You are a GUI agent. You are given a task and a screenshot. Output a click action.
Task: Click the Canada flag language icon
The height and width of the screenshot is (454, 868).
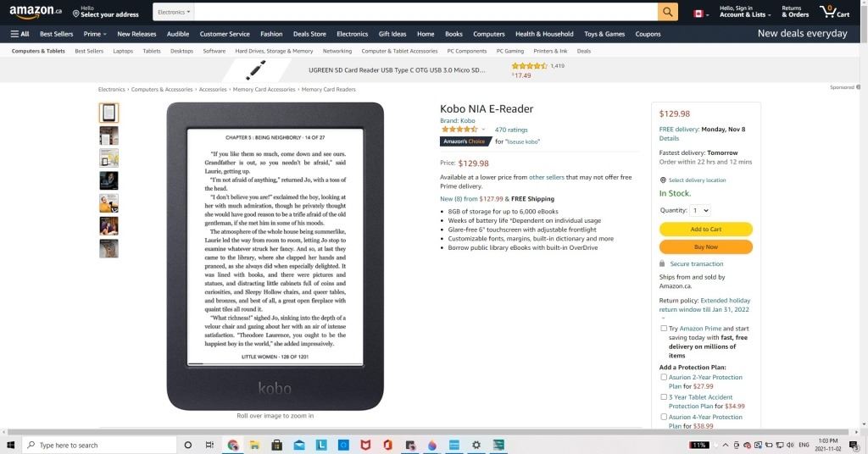point(698,14)
